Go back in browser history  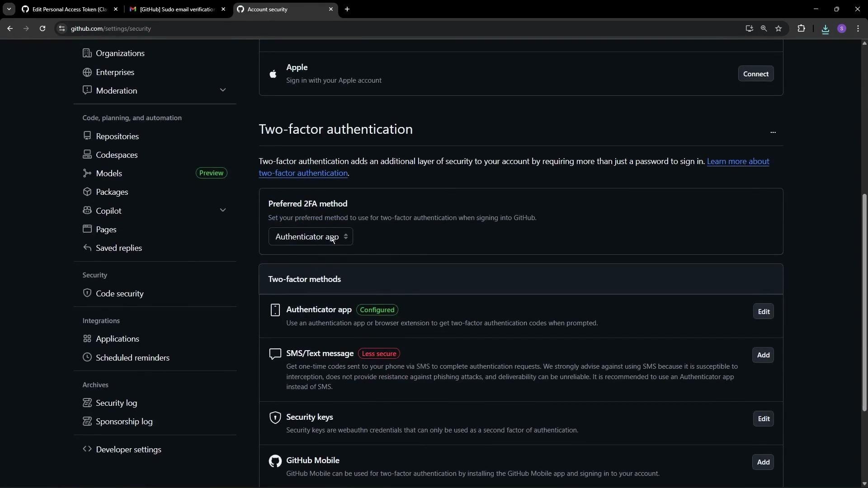click(x=9, y=28)
